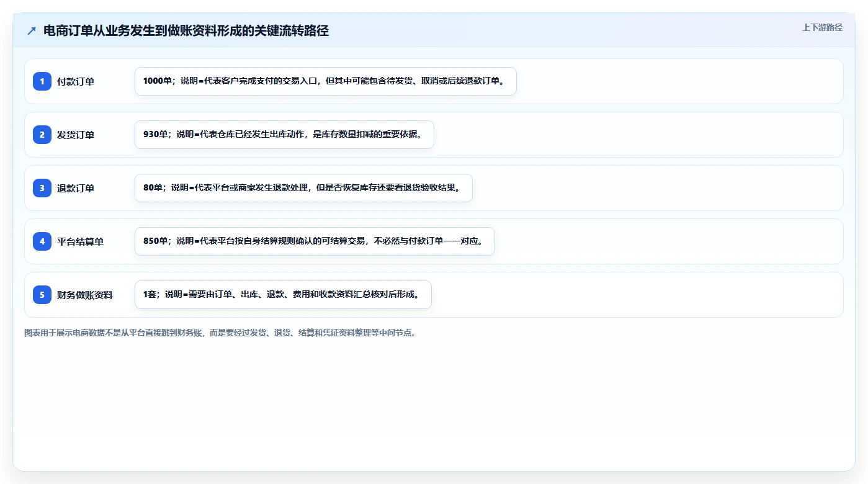Viewport: 868px width, 484px height.
Task: Select the 平台结算单 step label
Action: pos(80,241)
